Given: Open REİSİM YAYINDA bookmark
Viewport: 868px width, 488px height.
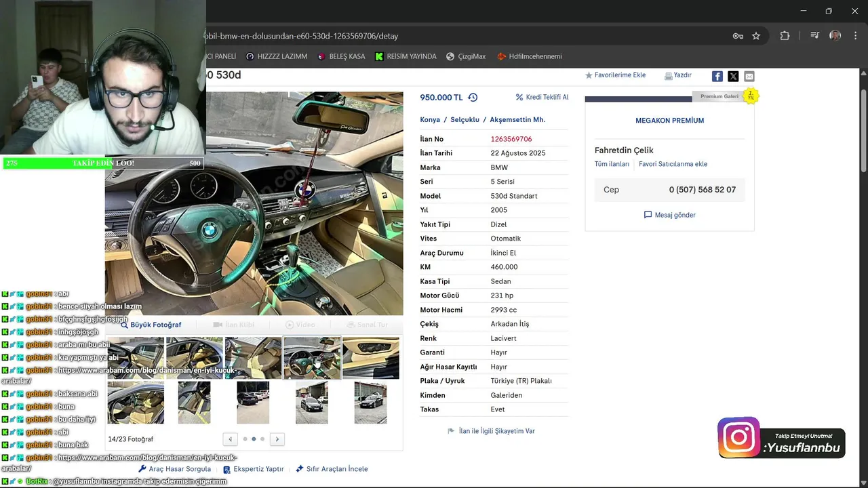Looking at the screenshot, I should coord(406,56).
